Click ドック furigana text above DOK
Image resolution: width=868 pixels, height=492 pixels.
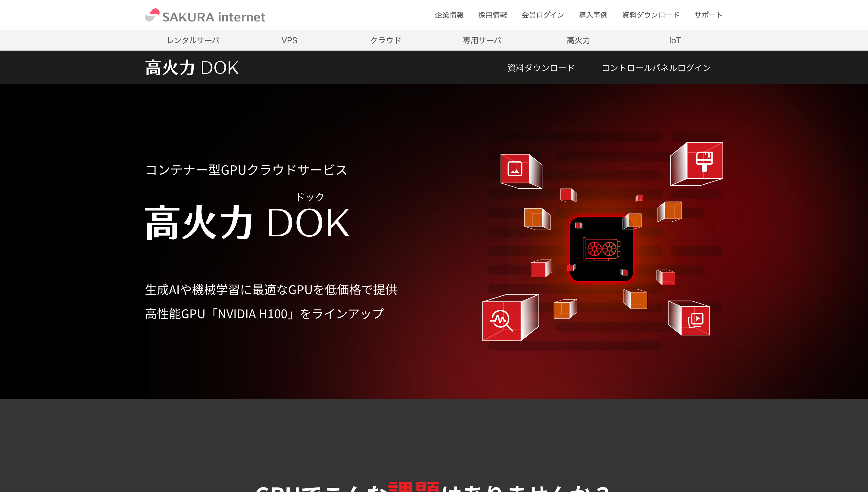coord(310,197)
